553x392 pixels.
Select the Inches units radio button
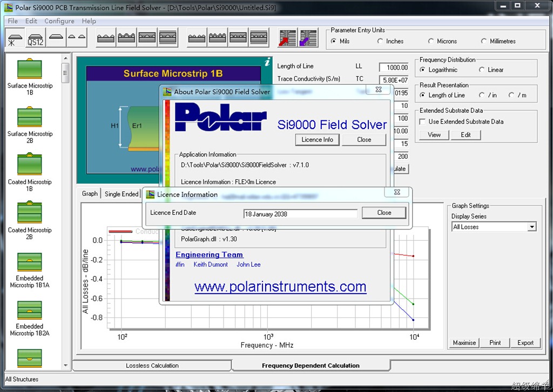point(381,41)
